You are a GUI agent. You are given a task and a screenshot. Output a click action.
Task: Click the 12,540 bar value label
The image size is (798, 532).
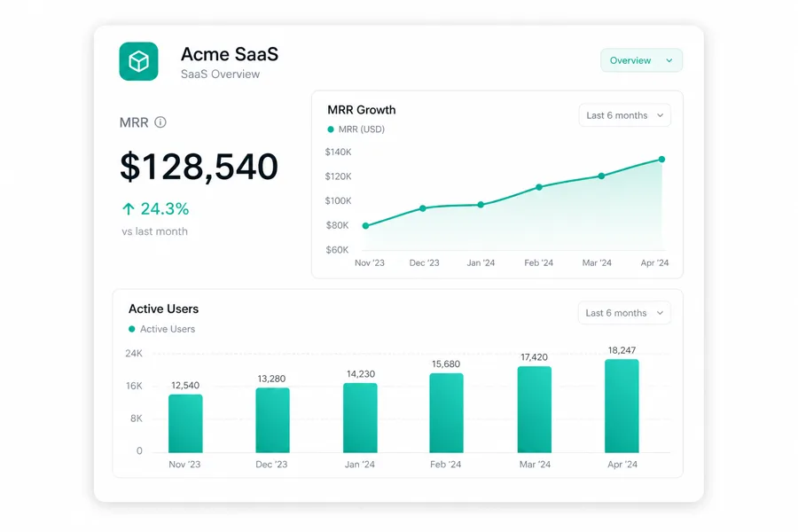click(x=185, y=386)
